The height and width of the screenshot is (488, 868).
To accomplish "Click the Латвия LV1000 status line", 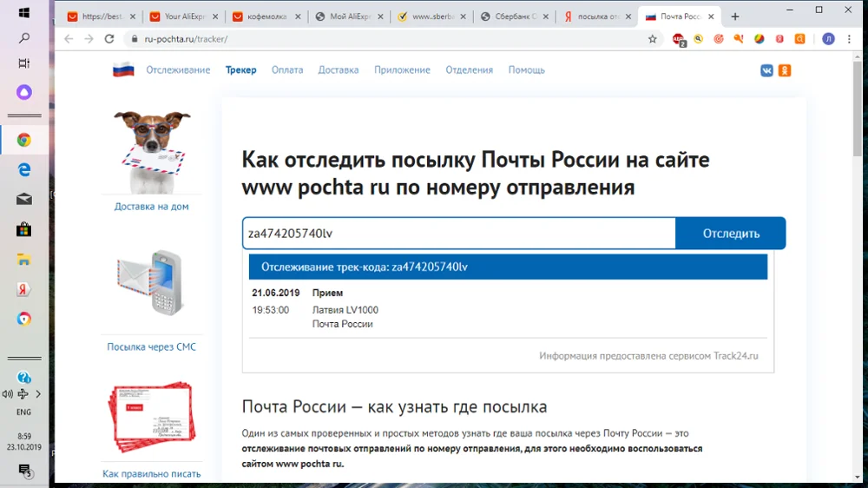I will 345,310.
